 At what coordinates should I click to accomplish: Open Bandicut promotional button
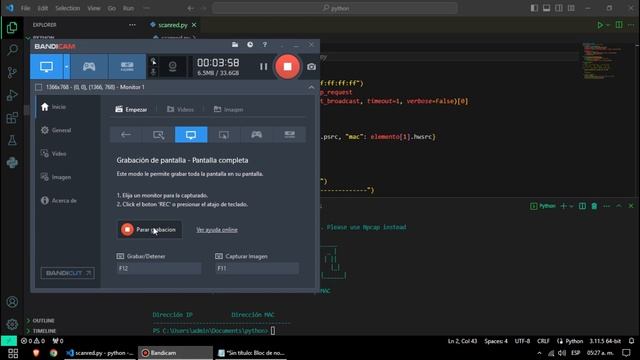[x=68, y=273]
